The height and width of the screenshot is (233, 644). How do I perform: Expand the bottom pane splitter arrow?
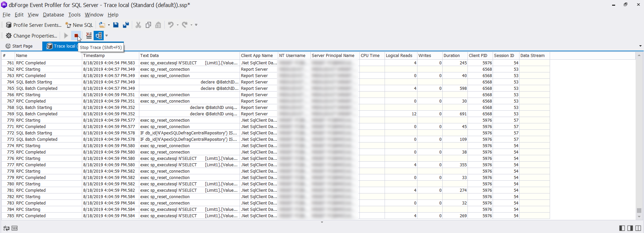click(322, 222)
